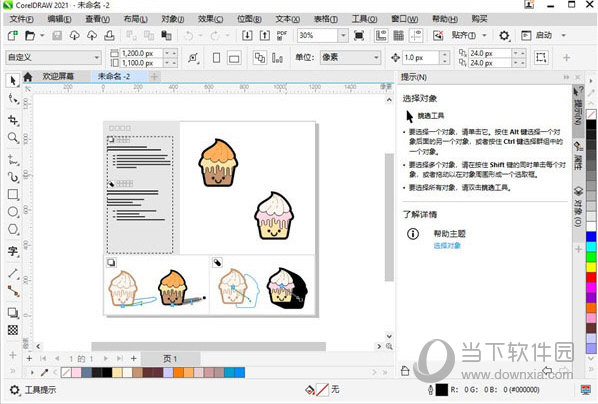Add a page after the current page
The height and width of the screenshot is (404, 598).
tap(133, 359)
